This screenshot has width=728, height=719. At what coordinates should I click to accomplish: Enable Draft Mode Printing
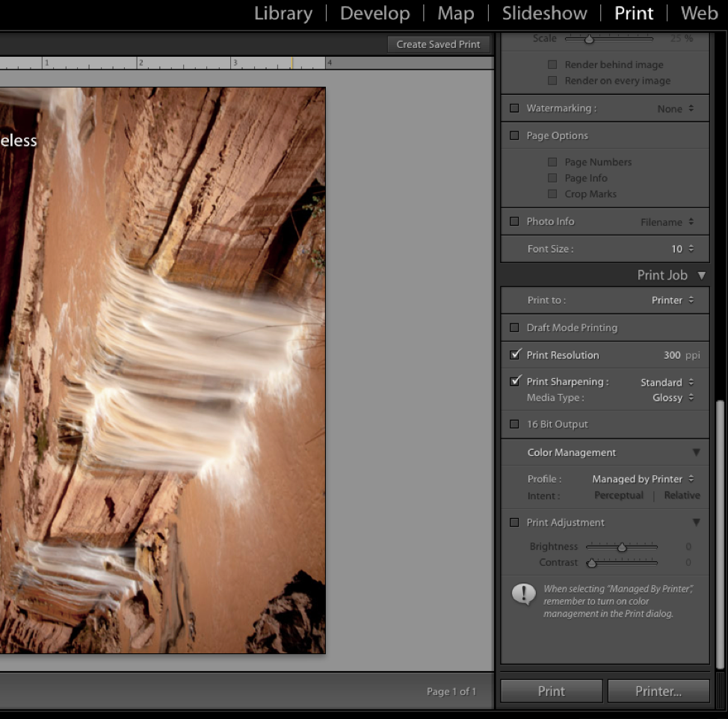(514, 327)
